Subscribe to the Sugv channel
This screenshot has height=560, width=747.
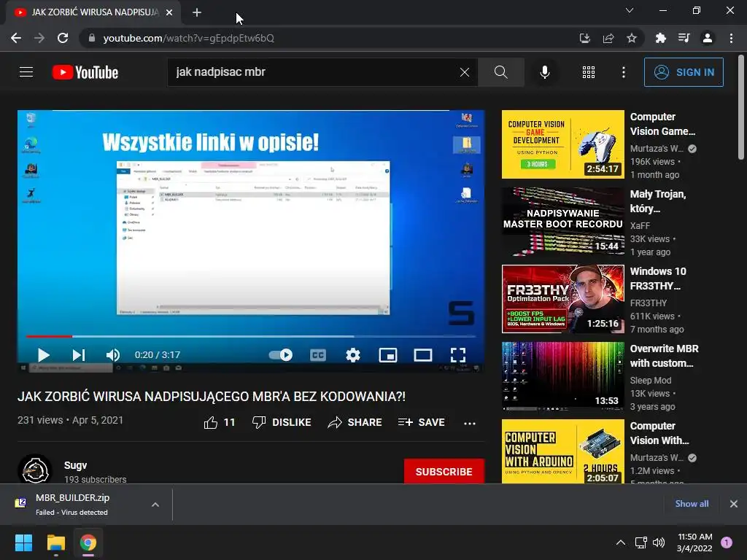444,471
